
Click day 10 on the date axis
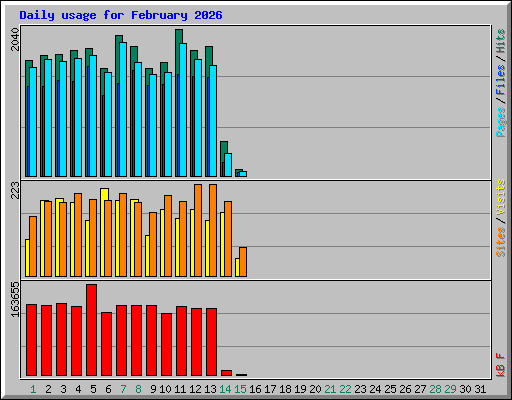[165, 389]
